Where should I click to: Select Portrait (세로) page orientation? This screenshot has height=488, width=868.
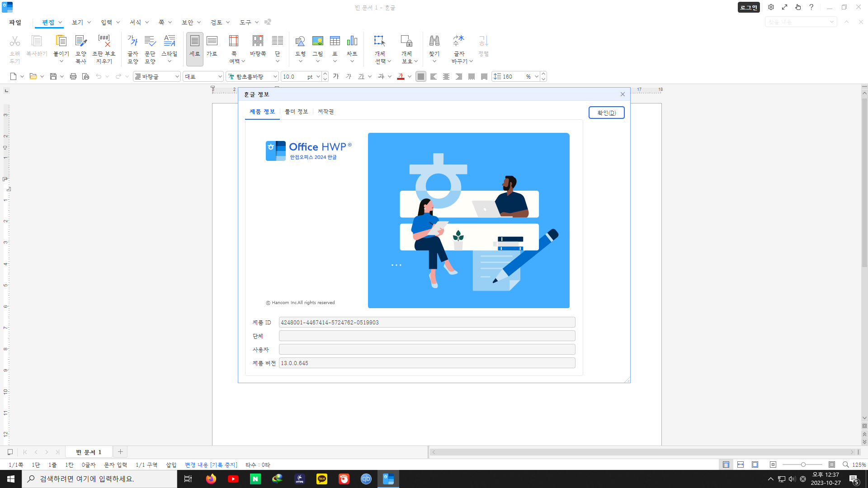point(195,49)
